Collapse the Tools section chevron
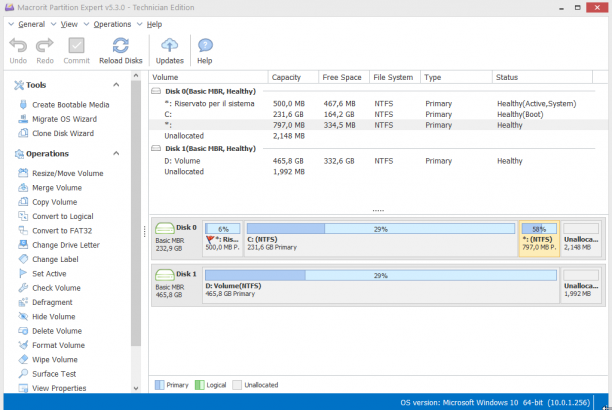Image resolution: width=612 pixels, height=410 pixels. click(116, 85)
